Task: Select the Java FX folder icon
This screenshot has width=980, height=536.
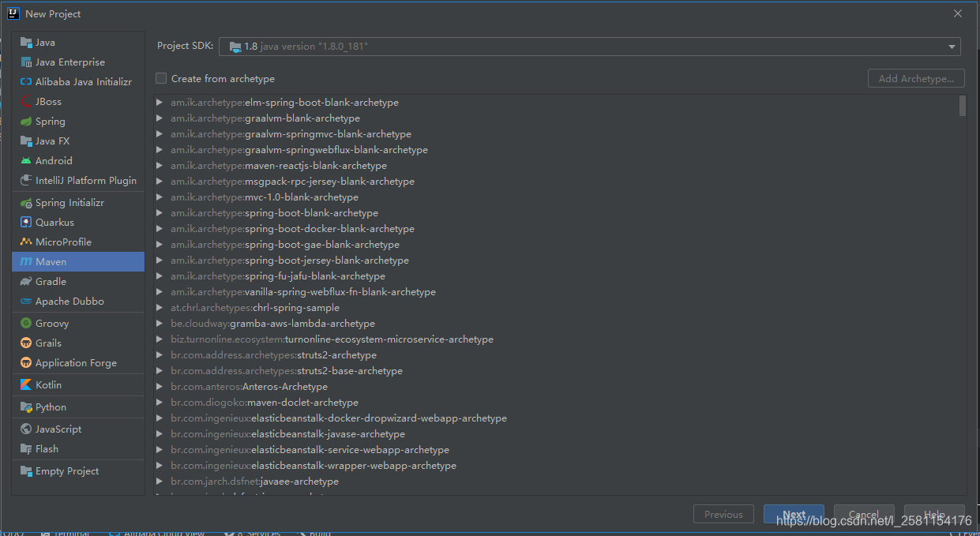Action: pyautogui.click(x=26, y=141)
